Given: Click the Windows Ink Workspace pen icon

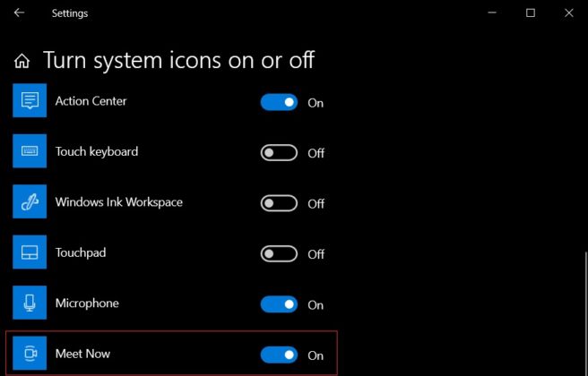Looking at the screenshot, I should [x=29, y=202].
